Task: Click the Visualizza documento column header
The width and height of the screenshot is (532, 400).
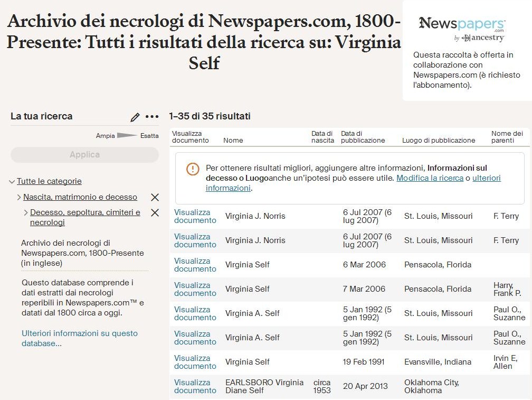Action: pyautogui.click(x=190, y=137)
